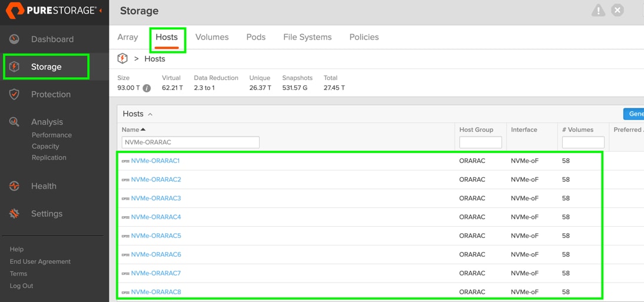
Task: Click the Name filter field containing NVMe-ORARAC
Action: click(191, 142)
